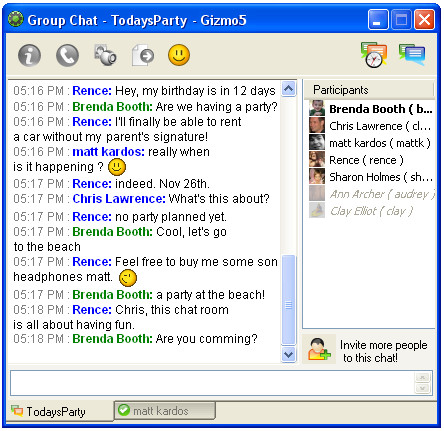This screenshot has width=444, height=431.
Task: Minimize the Group Chat window
Action: coord(378,20)
